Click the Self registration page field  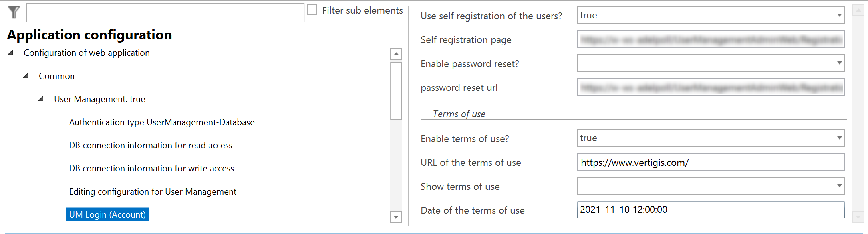point(710,39)
